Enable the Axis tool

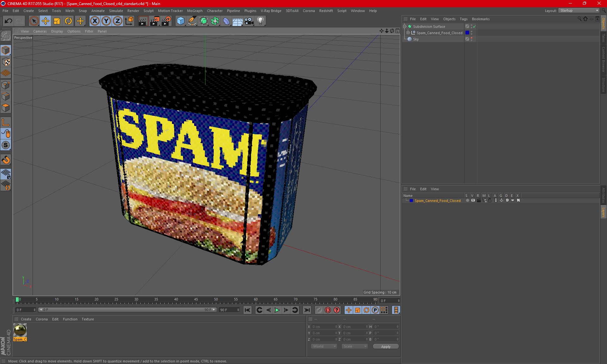(6, 122)
